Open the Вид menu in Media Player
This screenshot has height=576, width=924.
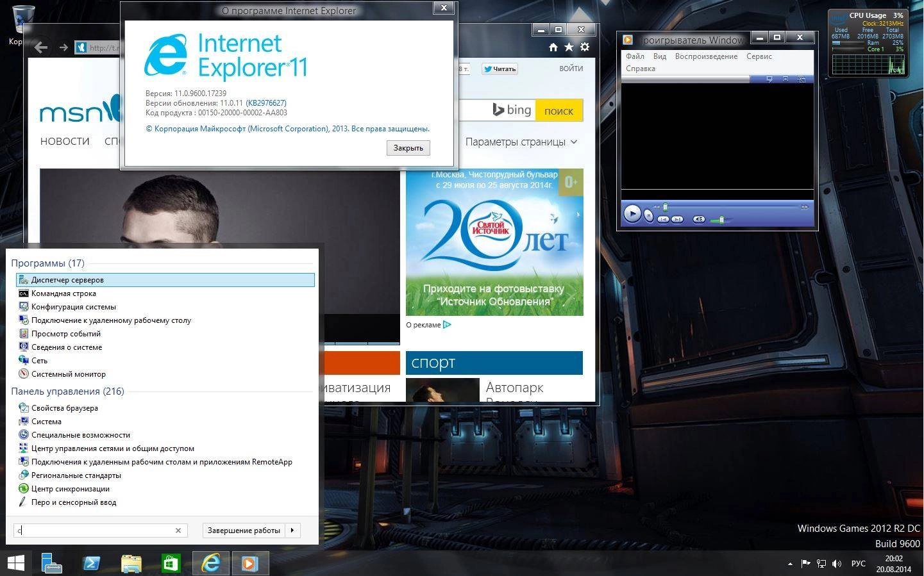coord(660,56)
